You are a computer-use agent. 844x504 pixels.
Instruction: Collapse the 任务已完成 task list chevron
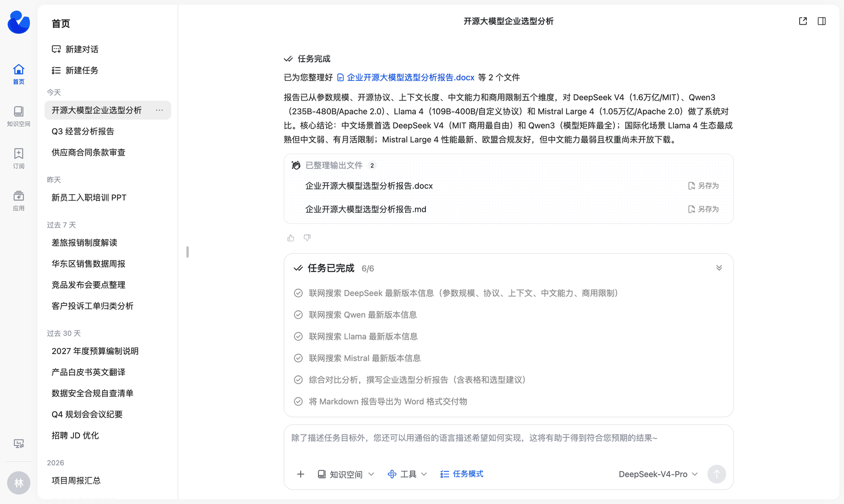(719, 268)
